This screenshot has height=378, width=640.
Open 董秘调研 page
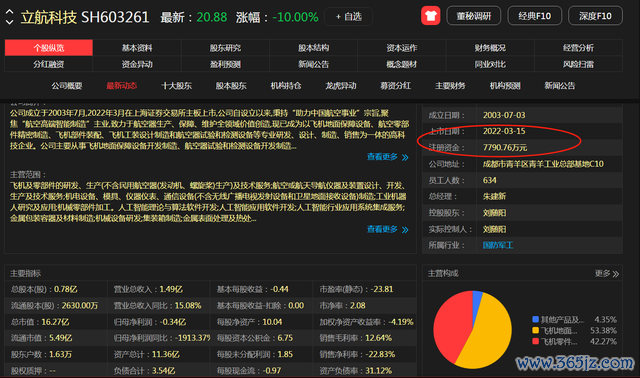473,16
